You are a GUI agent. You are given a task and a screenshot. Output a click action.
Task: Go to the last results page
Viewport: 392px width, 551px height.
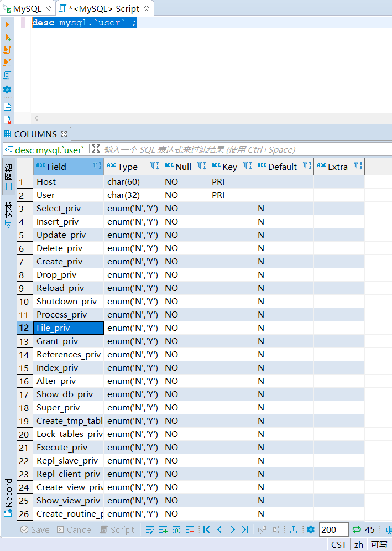click(245, 529)
